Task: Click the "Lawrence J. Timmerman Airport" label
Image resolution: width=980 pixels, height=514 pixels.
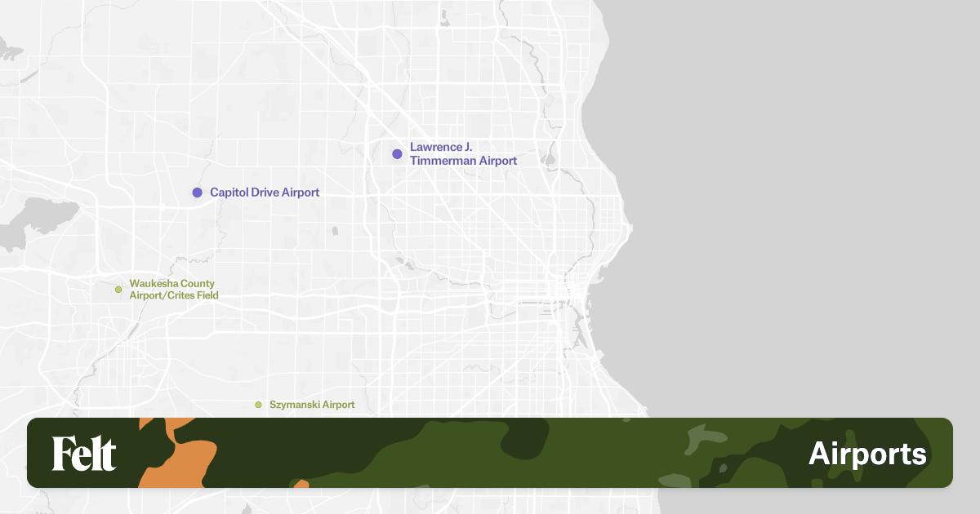Action: point(463,153)
